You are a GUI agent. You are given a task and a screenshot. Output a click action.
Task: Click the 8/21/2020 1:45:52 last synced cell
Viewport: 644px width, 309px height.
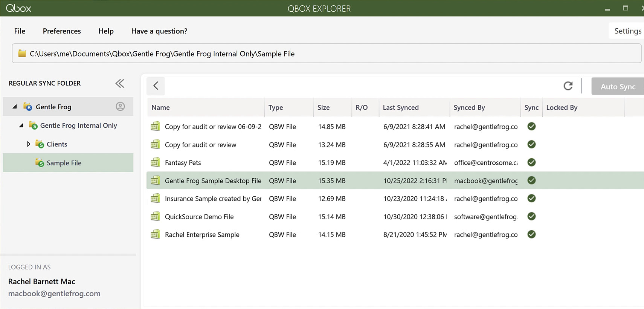[415, 234]
